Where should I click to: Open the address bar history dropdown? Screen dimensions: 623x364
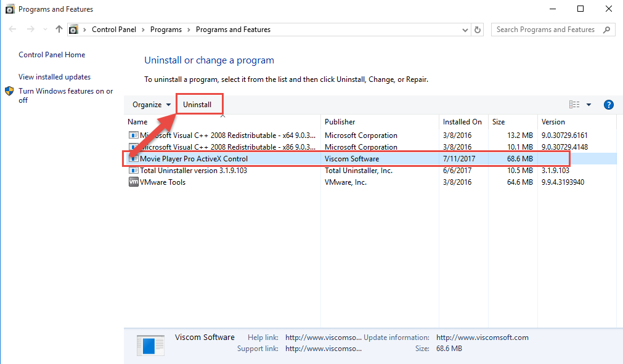(x=465, y=29)
